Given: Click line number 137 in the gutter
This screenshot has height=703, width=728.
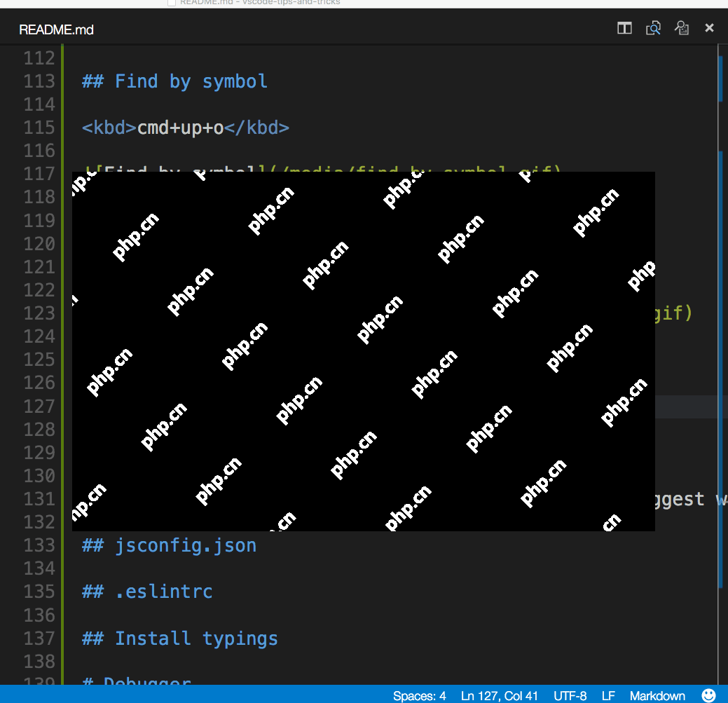Looking at the screenshot, I should (39, 639).
